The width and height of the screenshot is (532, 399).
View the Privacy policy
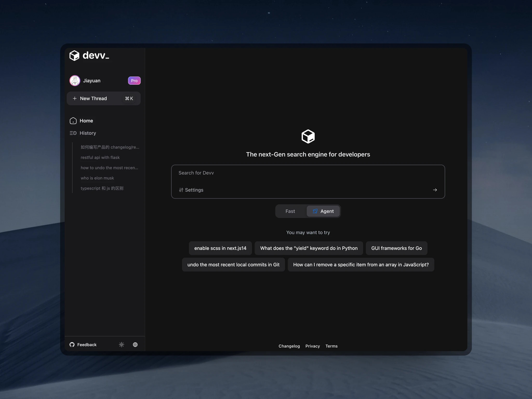tap(312, 346)
